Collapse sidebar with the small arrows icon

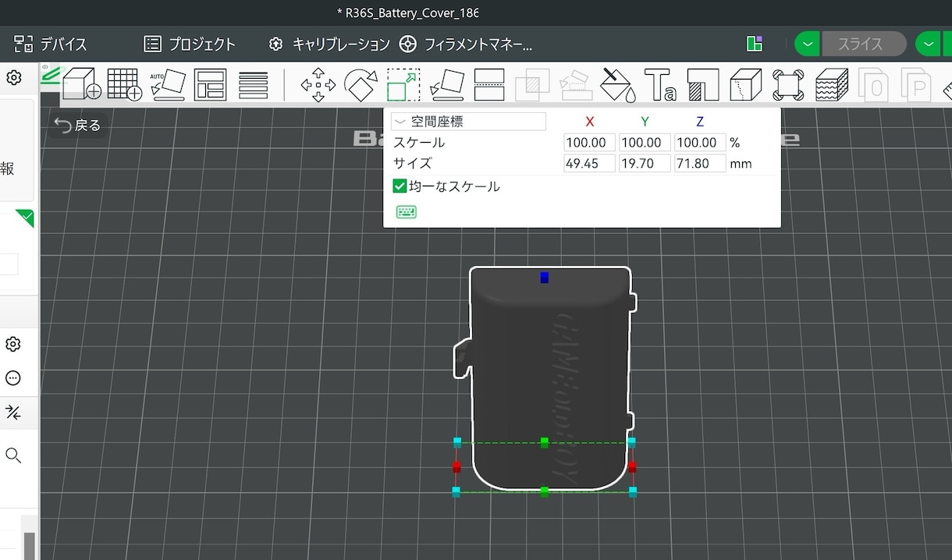(x=45, y=67)
